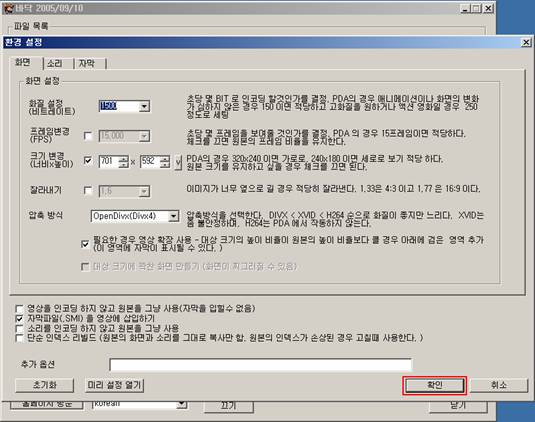Enable the 잘라내기 crop checkbox
Viewport: 535px width, 422px height.
click(88, 190)
